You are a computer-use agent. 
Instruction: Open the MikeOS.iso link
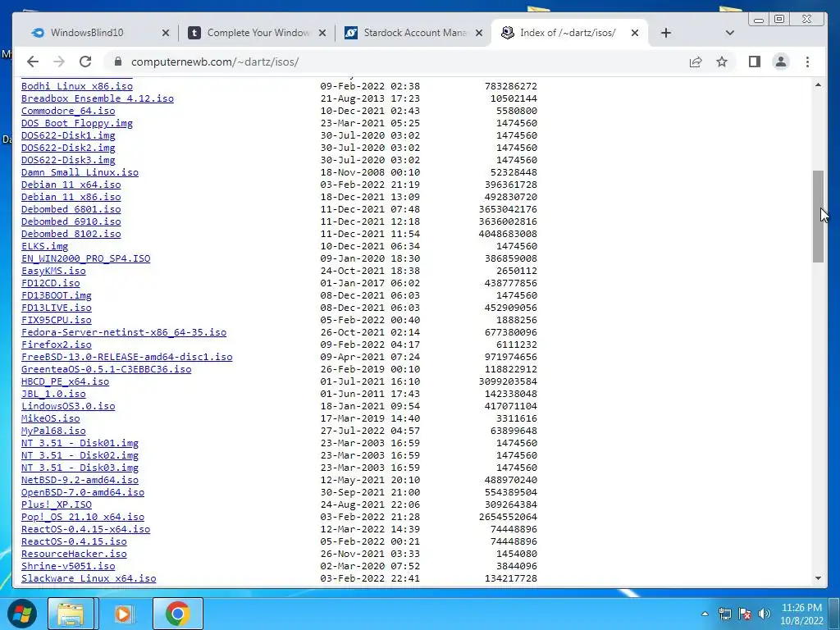click(x=50, y=418)
